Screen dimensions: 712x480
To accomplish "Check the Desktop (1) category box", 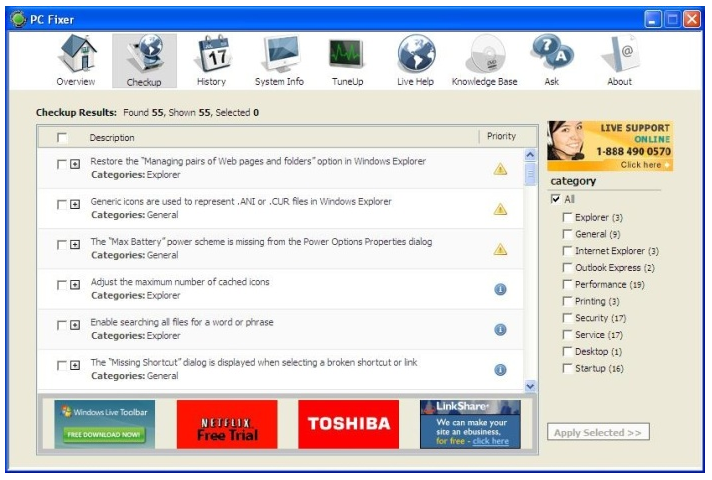I will point(567,351).
